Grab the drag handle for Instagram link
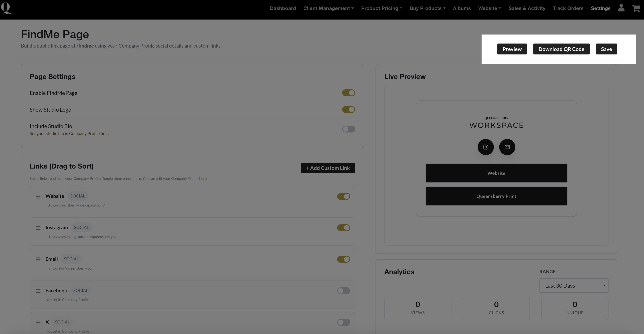 tap(38, 228)
